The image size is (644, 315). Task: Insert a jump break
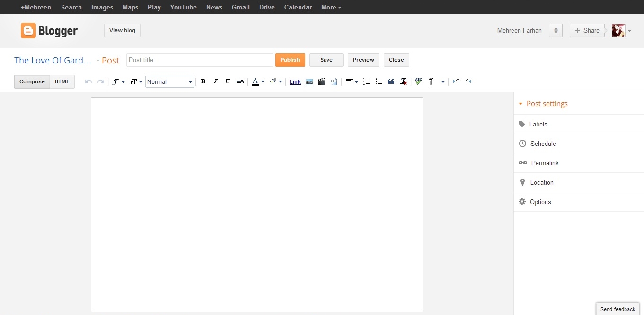point(334,81)
